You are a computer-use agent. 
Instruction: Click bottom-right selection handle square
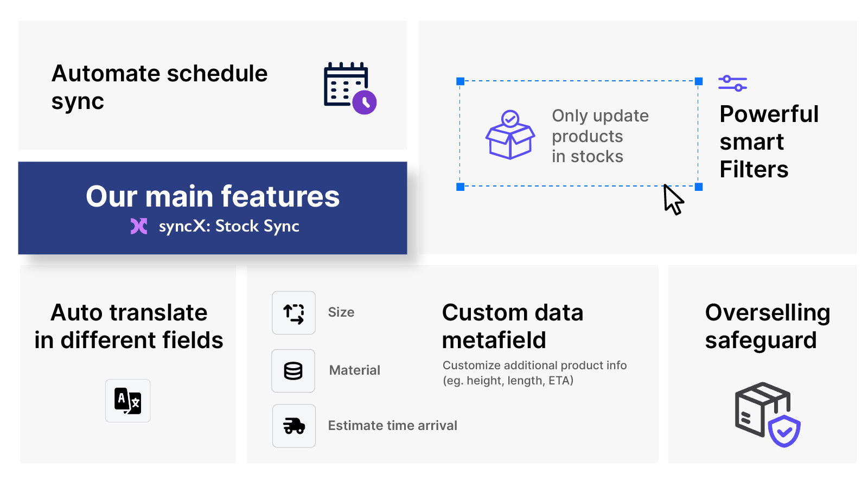[699, 187]
